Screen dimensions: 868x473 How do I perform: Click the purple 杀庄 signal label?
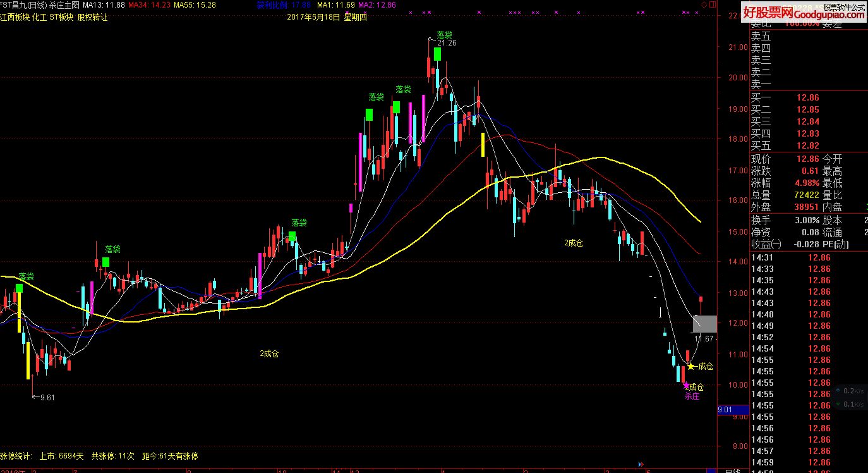pyautogui.click(x=692, y=396)
